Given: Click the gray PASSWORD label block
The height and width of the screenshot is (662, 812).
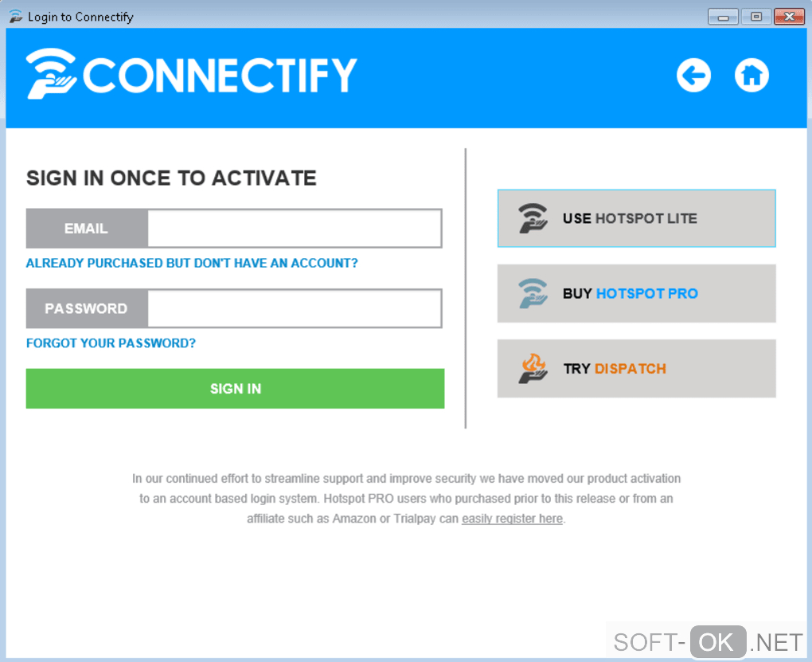Looking at the screenshot, I should point(87,308).
